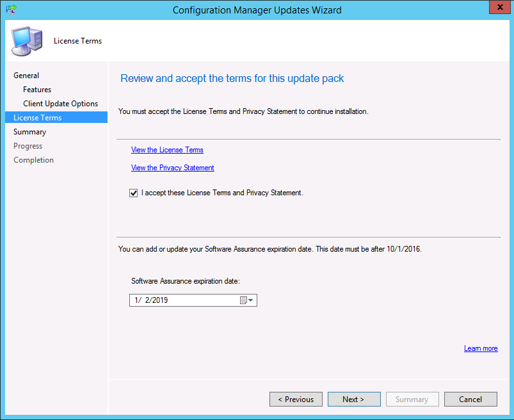Select the Features step in sidebar
The width and height of the screenshot is (514, 420).
click(37, 90)
